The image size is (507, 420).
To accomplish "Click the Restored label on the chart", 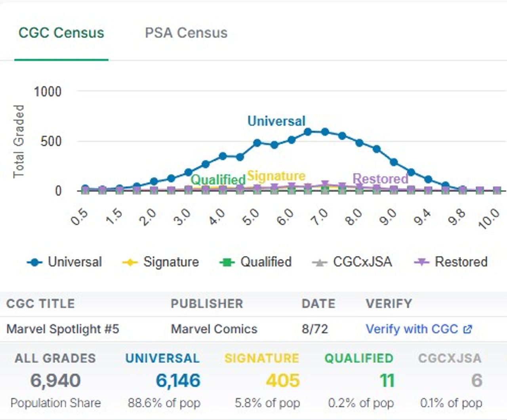I will (x=380, y=179).
